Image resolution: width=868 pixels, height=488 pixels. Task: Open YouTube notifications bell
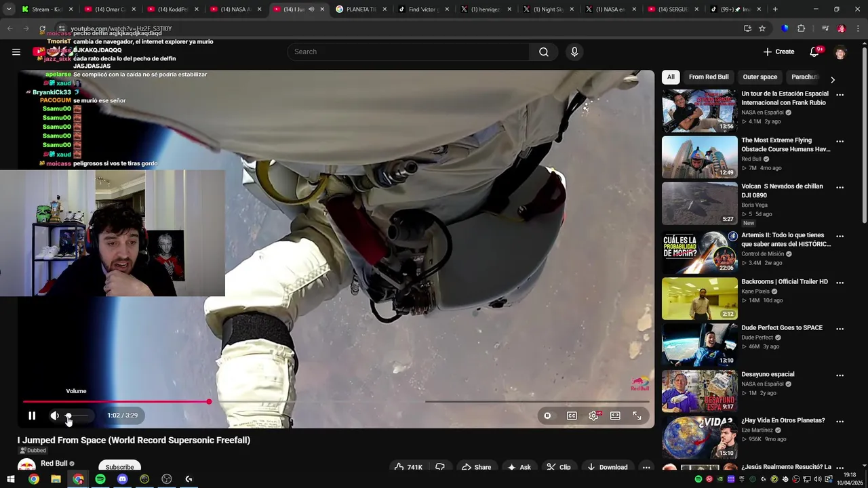pos(816,52)
